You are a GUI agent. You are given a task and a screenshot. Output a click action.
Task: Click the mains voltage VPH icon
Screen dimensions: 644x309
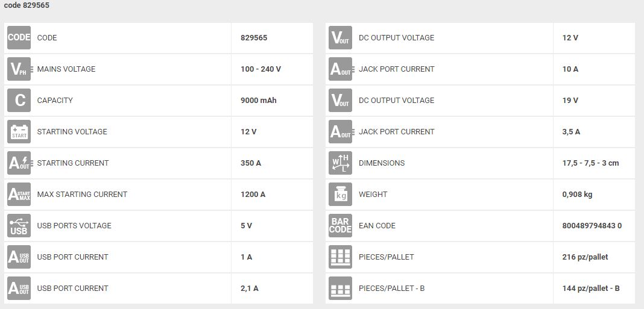pos(19,69)
